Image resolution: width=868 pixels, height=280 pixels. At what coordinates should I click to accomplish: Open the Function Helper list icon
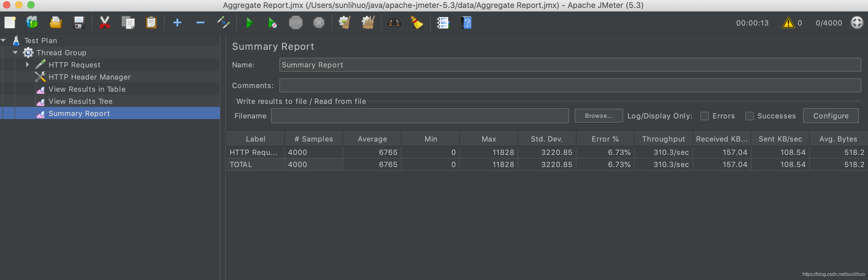pyautogui.click(x=443, y=23)
